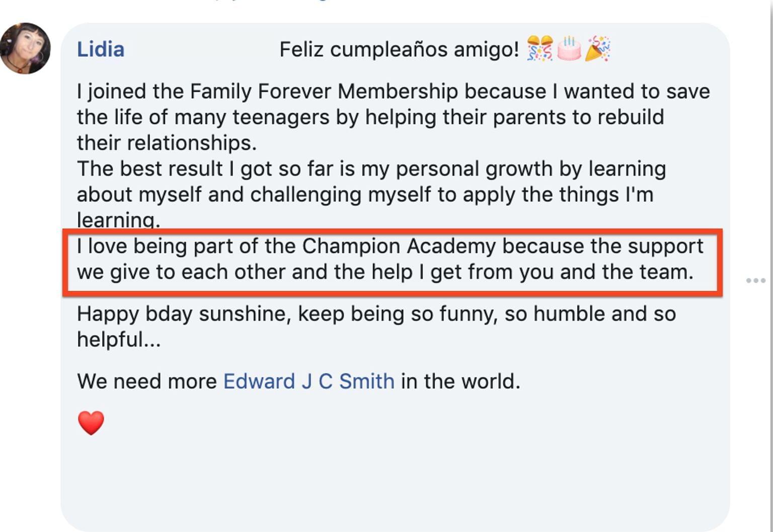Viewport: 773px width, 532px height.
Task: Click 'in the world.' after the mention
Action: (460, 381)
